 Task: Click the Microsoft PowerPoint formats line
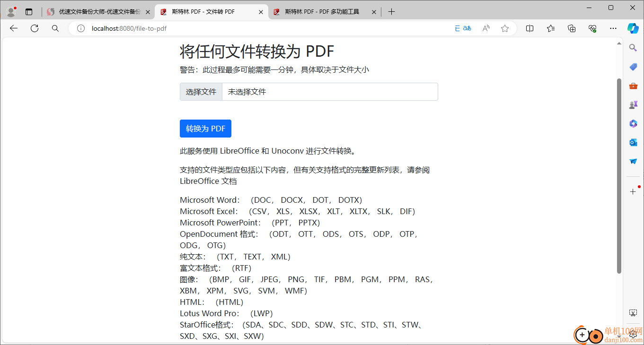tap(250, 223)
